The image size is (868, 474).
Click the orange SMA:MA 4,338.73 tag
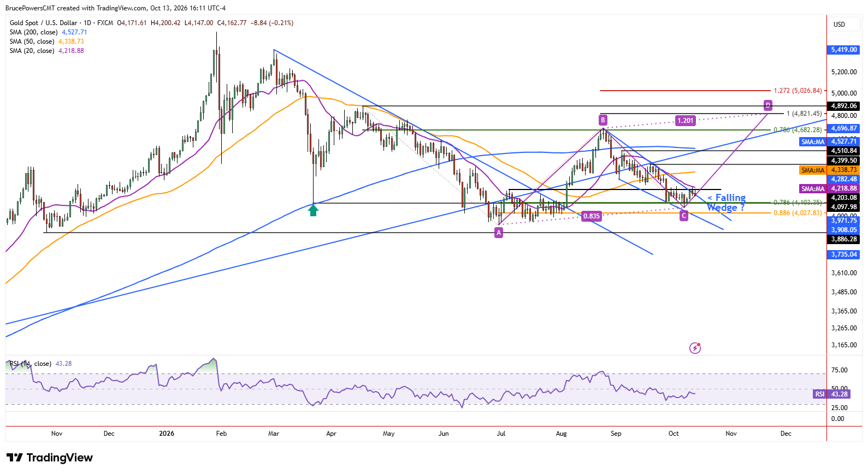[x=829, y=170]
